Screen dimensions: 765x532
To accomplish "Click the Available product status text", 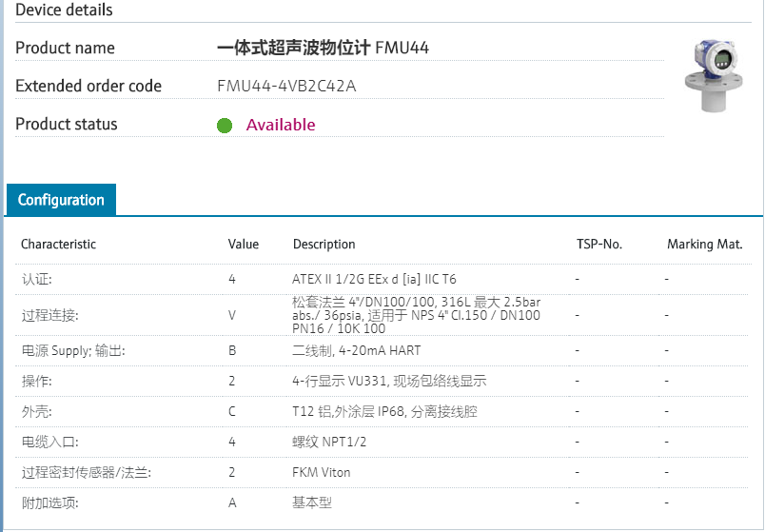I will tap(281, 125).
